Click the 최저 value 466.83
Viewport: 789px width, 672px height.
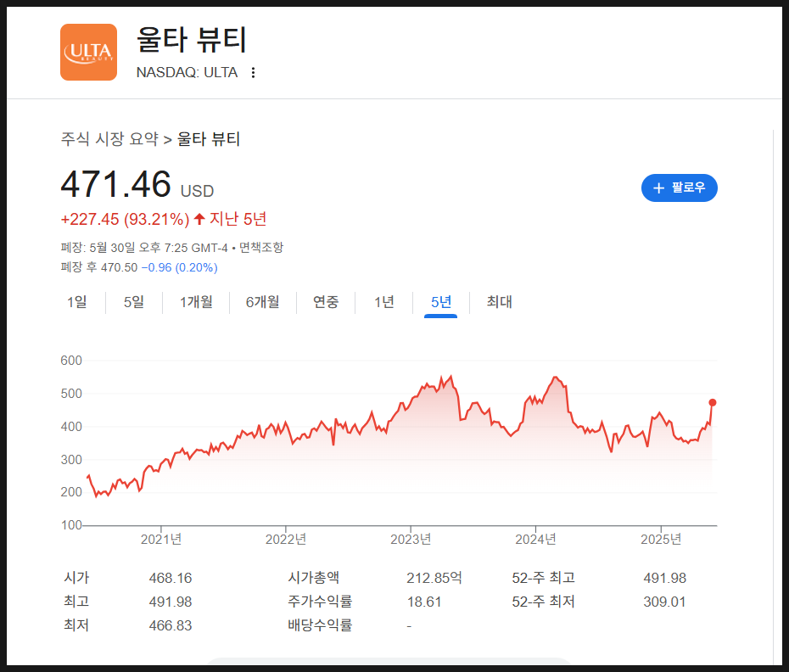(171, 625)
